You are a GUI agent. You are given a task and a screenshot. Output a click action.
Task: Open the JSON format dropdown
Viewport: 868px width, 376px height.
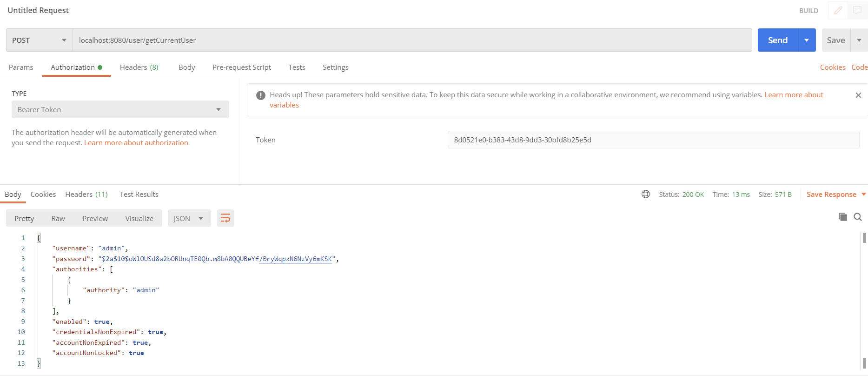pos(189,218)
